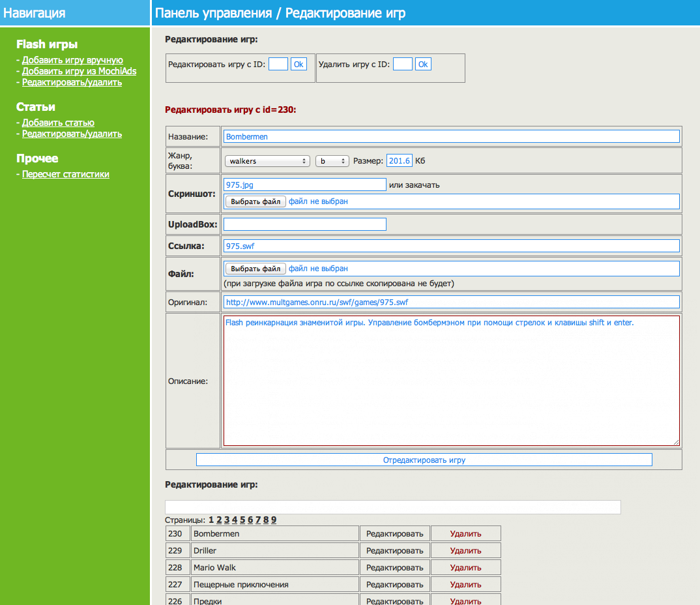Click the 'Оригинал' URL field
The height and width of the screenshot is (605, 700).
pos(451,302)
